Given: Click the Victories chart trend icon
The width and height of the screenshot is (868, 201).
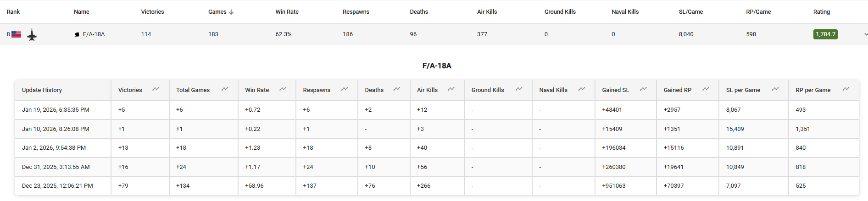Looking at the screenshot, I should (156, 89).
